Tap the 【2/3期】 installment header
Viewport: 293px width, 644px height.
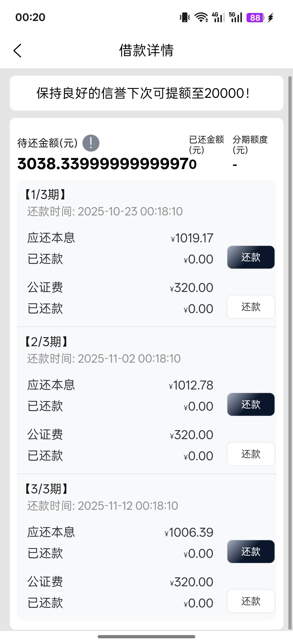46,342
